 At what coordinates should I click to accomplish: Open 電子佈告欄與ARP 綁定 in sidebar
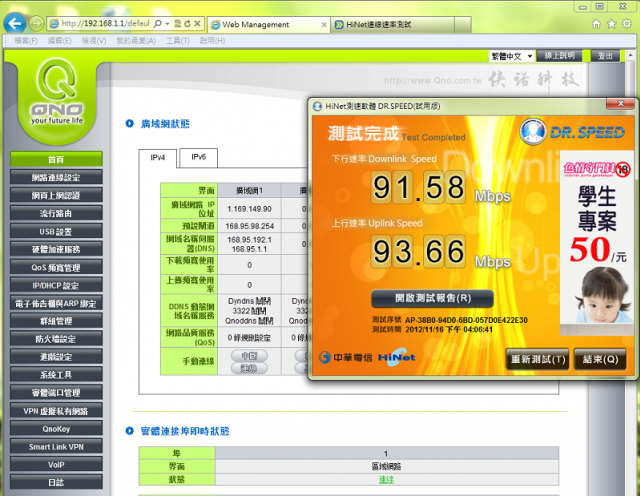coord(56,303)
